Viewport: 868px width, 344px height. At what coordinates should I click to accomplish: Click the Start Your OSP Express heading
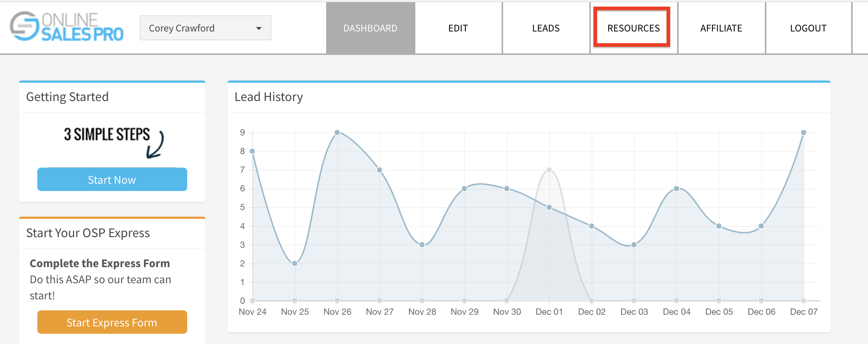click(x=88, y=233)
